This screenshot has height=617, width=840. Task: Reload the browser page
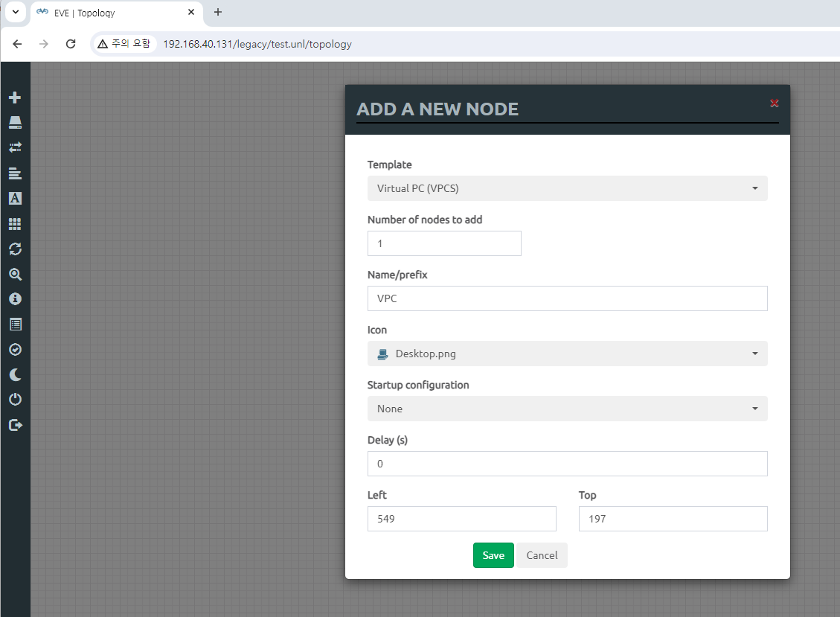70,44
